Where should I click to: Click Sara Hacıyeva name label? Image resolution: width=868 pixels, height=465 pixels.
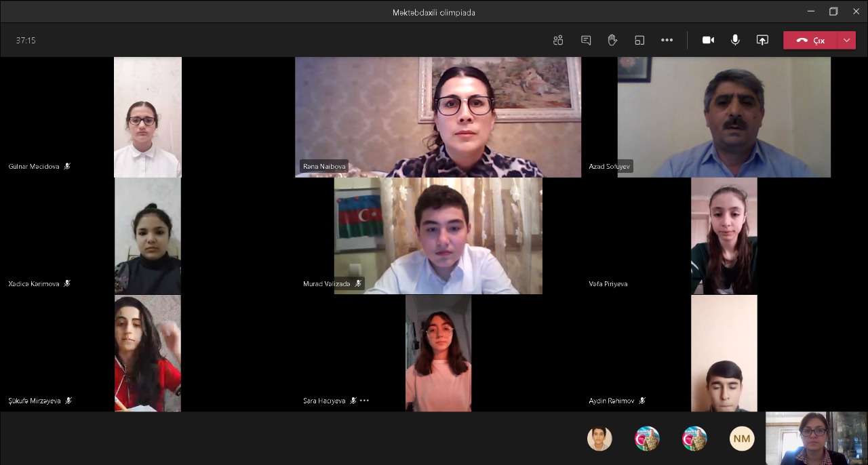click(x=324, y=401)
